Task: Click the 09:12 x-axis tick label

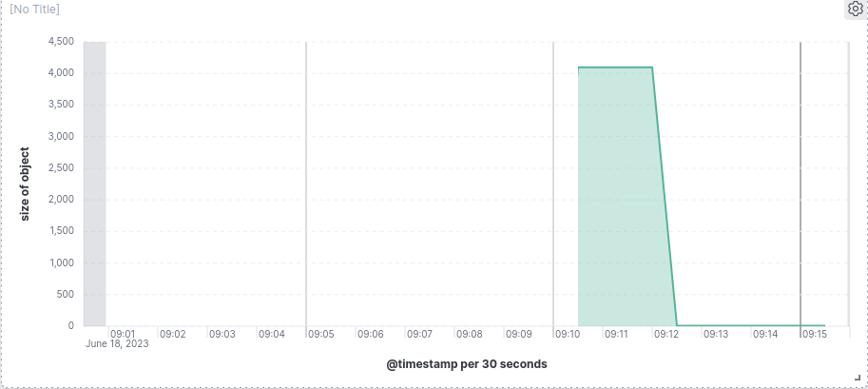Action: (x=666, y=335)
